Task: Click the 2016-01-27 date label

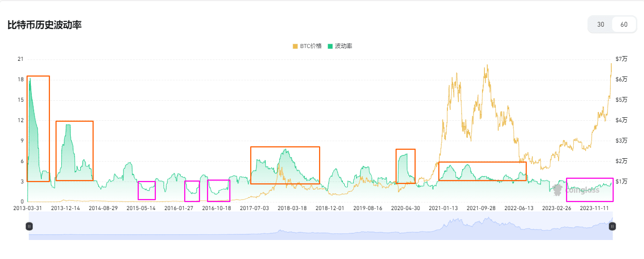Action: pos(179,208)
